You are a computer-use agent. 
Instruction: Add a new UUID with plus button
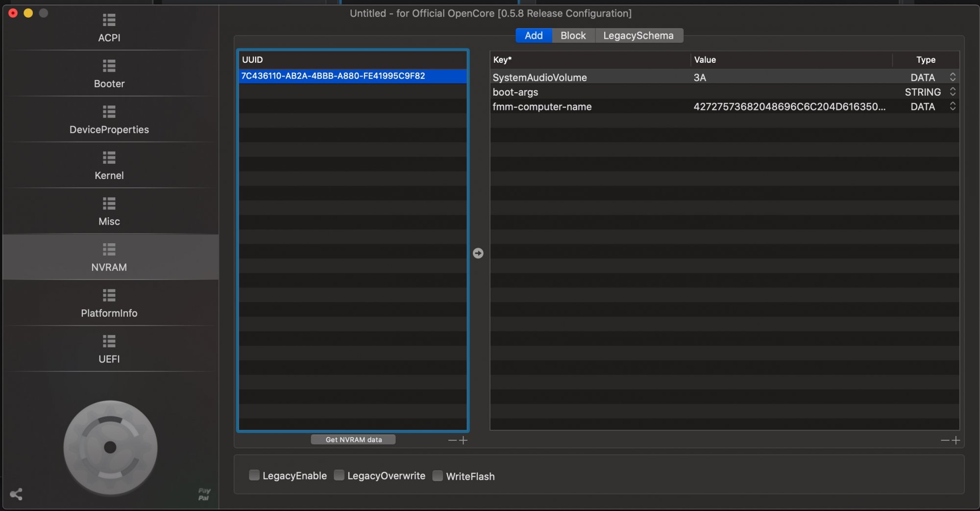coord(464,440)
